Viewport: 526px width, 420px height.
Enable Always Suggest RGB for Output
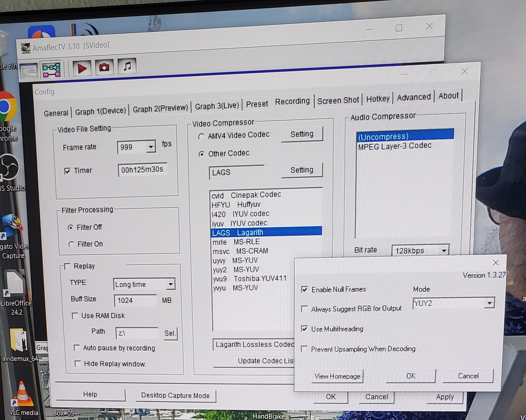coord(304,309)
